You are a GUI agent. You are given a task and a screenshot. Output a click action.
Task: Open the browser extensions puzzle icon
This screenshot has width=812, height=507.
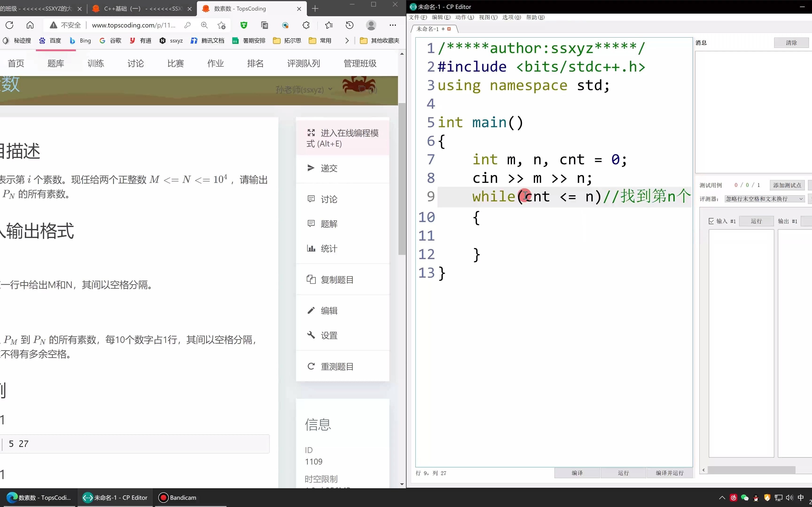[x=306, y=25]
